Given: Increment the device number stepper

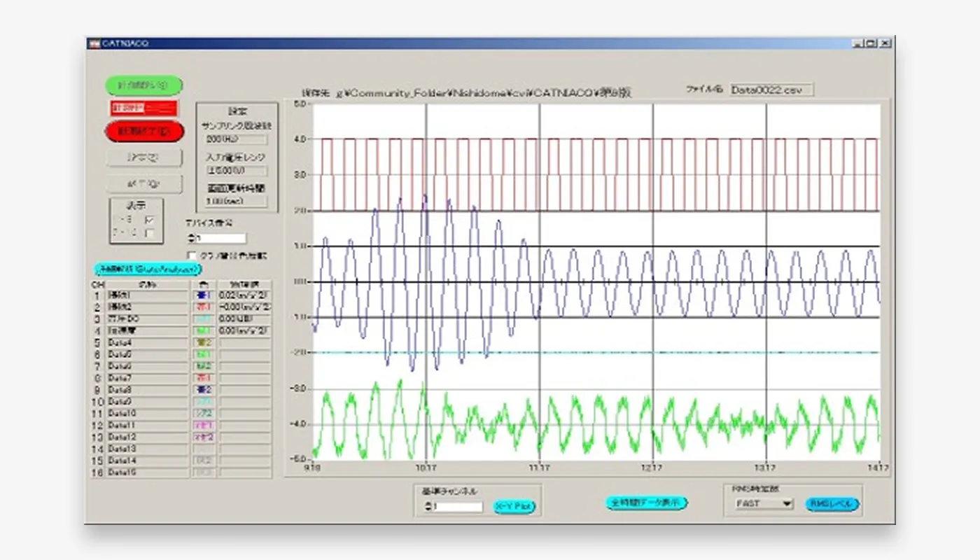Looking at the screenshot, I should tap(189, 234).
